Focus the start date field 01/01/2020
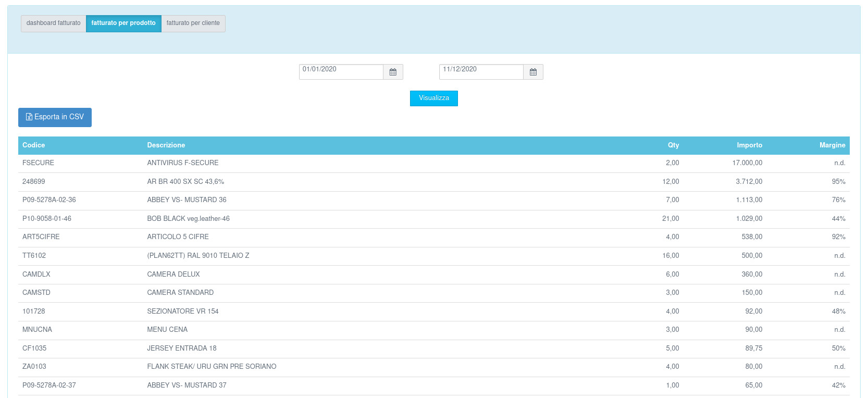The height and width of the screenshot is (398, 868). 341,72
